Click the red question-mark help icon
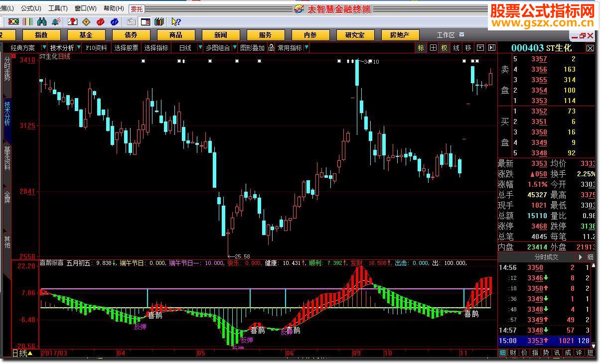 (72, 21)
